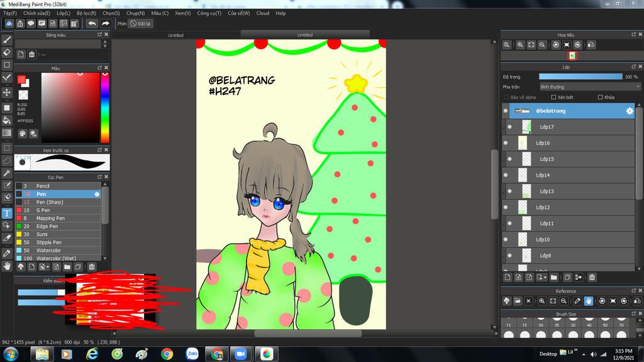Select the G Pen brush
This screenshot has height=362, width=644.
tap(58, 210)
